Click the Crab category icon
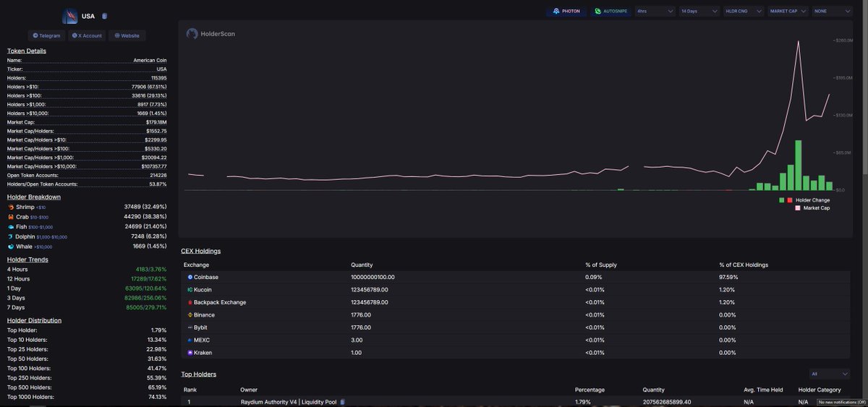 pyautogui.click(x=11, y=217)
